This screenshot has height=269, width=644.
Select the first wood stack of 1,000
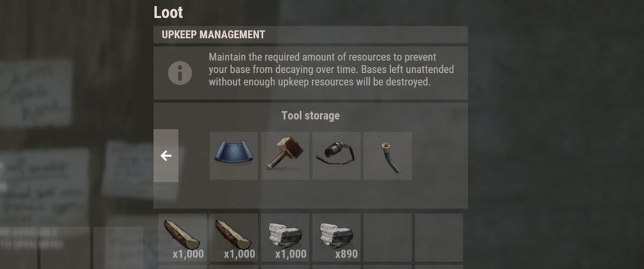point(182,237)
